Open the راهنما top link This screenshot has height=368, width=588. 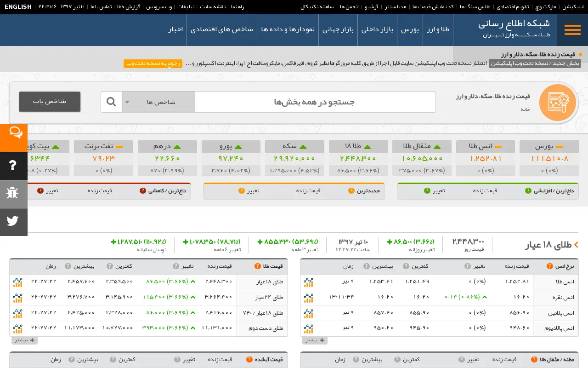(x=237, y=7)
